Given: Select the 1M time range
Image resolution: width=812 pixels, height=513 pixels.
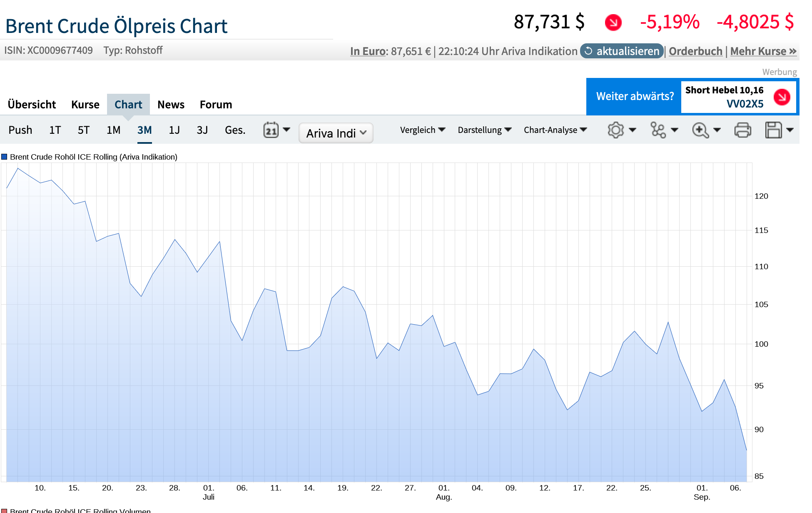Looking at the screenshot, I should point(113,130).
